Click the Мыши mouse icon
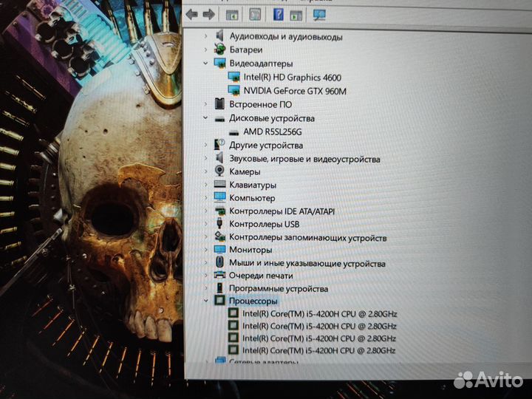This screenshot has width=532, height=399. [x=220, y=262]
